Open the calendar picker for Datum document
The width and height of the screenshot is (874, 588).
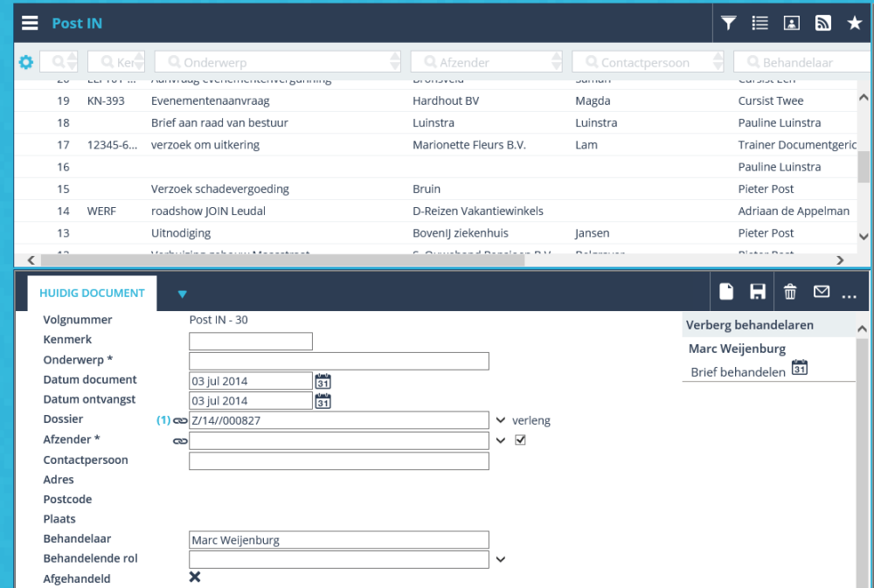[x=323, y=380]
